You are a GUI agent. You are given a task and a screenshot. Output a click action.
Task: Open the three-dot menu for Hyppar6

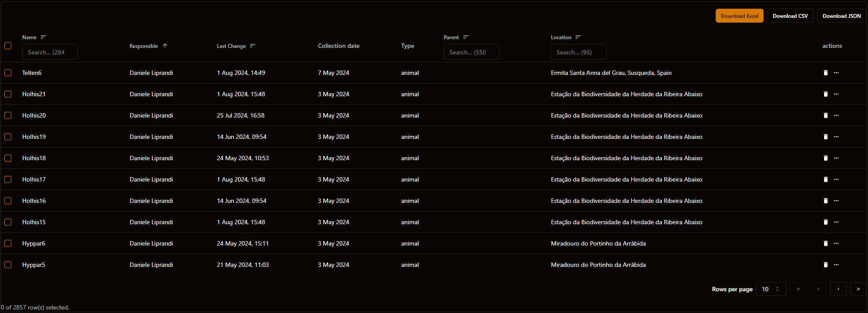[x=836, y=243]
